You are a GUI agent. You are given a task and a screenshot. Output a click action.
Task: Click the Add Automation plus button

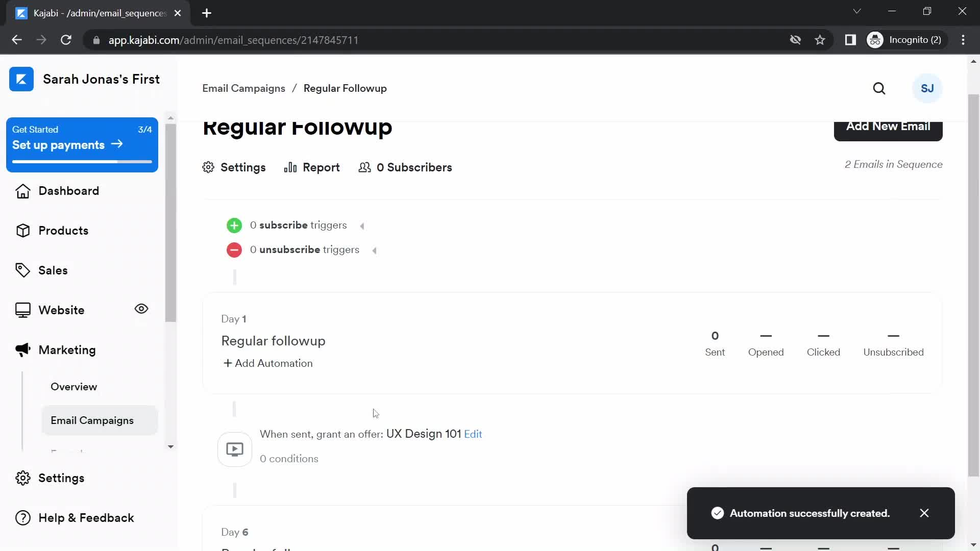(x=227, y=363)
